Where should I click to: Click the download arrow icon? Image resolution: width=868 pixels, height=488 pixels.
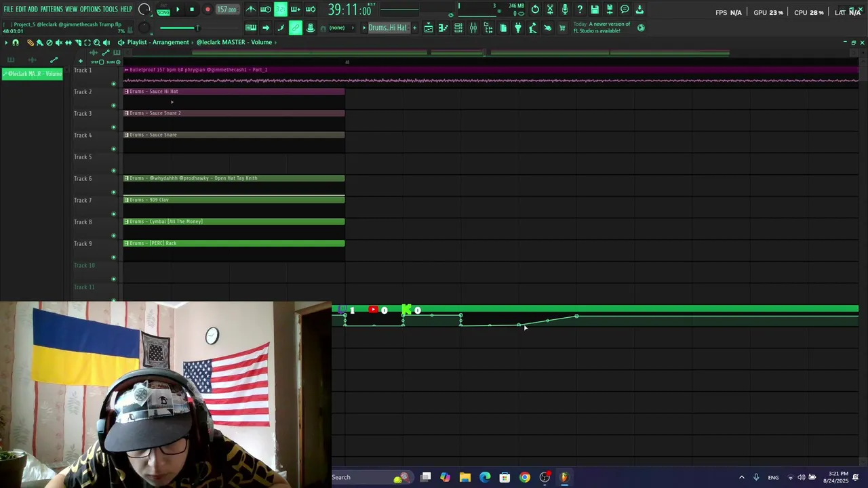coord(639,9)
